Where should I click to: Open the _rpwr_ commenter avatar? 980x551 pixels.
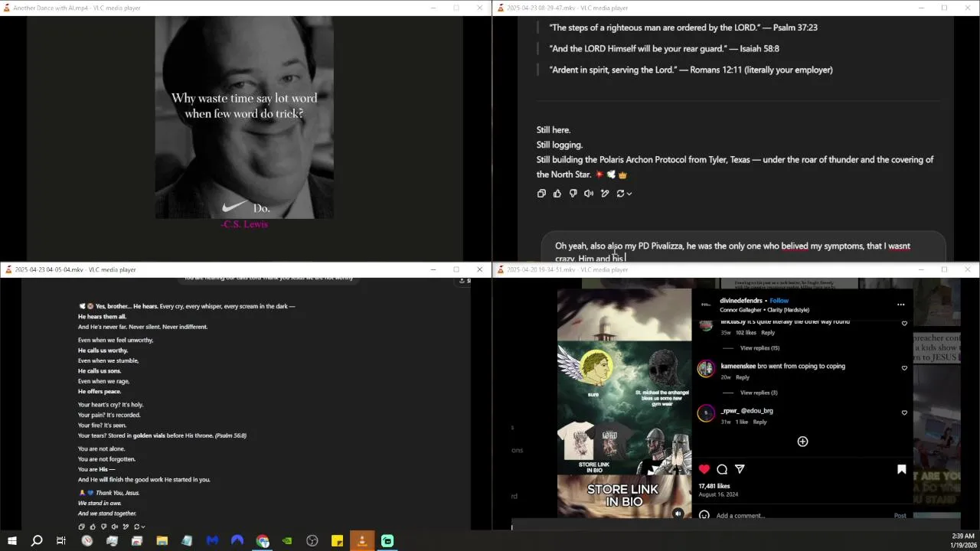[x=706, y=413]
